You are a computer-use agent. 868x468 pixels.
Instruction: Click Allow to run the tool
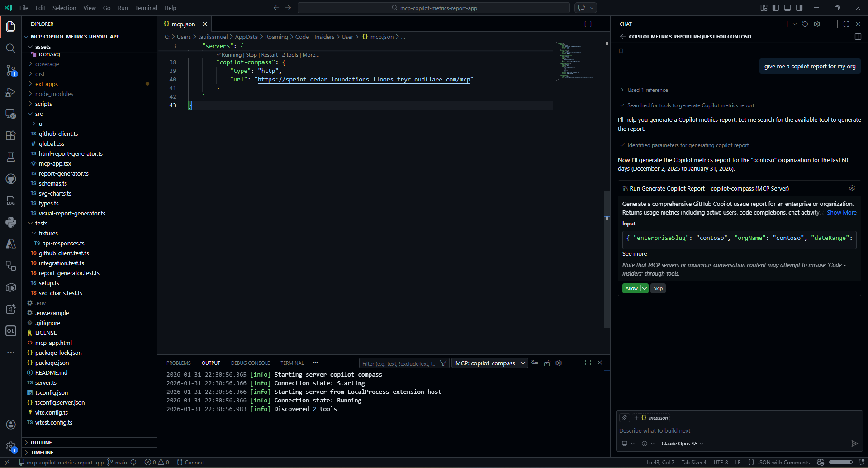[631, 288]
